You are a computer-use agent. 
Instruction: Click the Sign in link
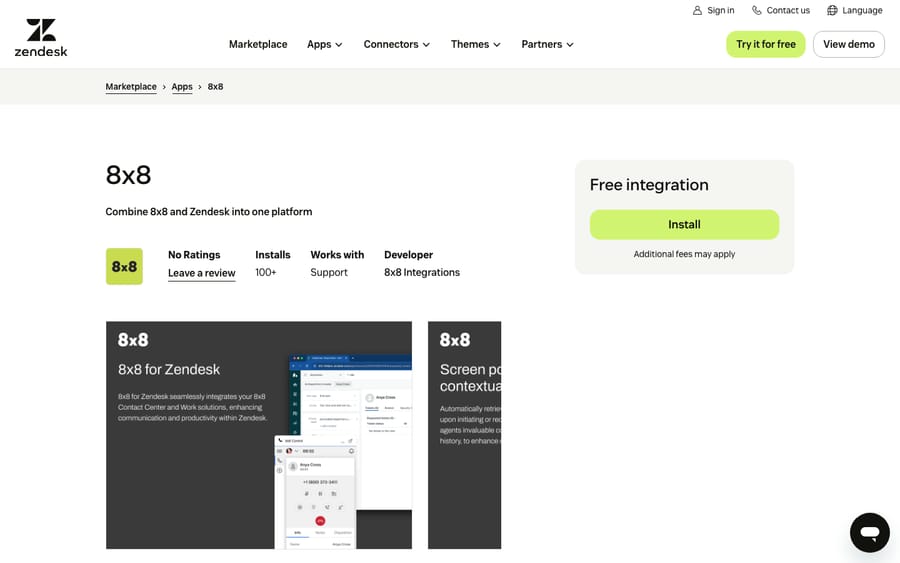click(x=721, y=10)
